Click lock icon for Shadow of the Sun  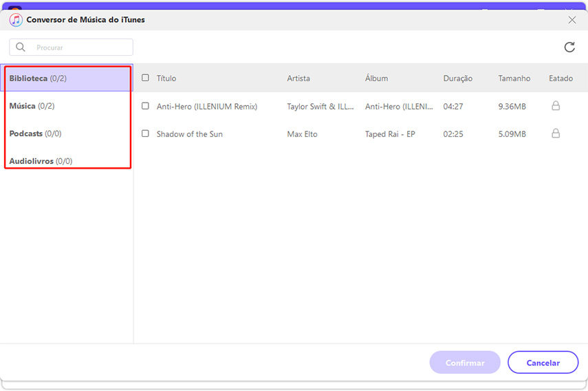pyautogui.click(x=556, y=134)
